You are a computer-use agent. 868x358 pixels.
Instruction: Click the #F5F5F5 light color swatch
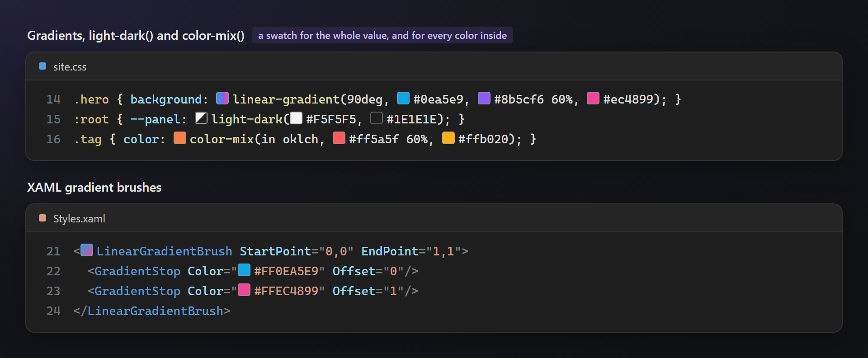(x=296, y=118)
